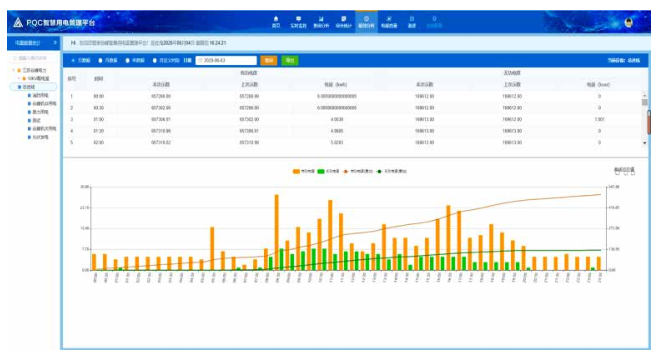Image resolution: width=657 pixels, height=361 pixels.
Task: Select the yearly data (年数据) radio button
Action: (x=128, y=61)
